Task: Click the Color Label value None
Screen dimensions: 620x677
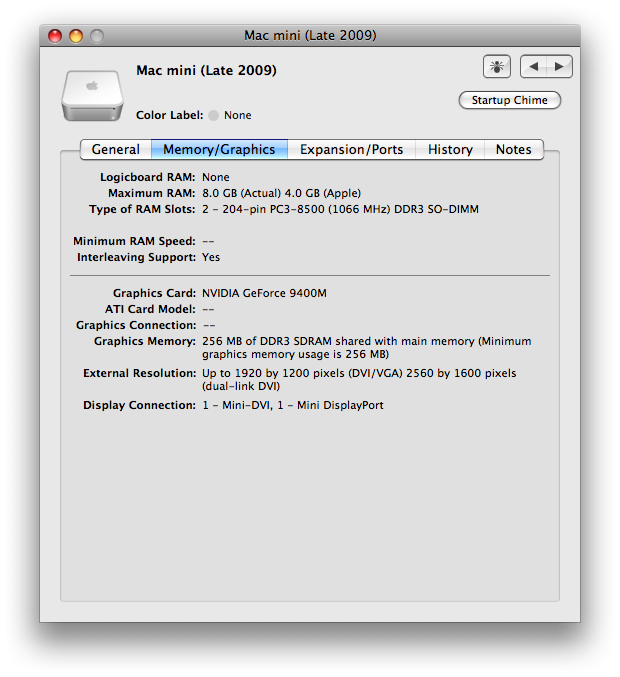Action: tap(237, 115)
